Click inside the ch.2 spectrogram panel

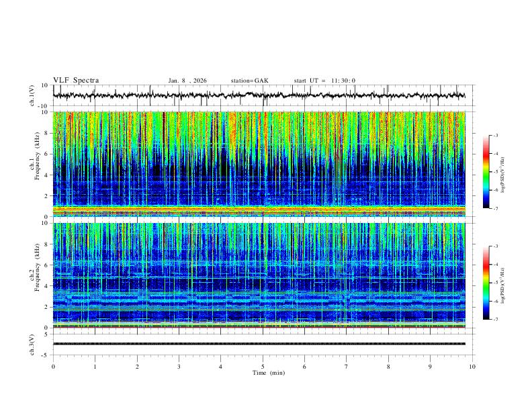259,275
